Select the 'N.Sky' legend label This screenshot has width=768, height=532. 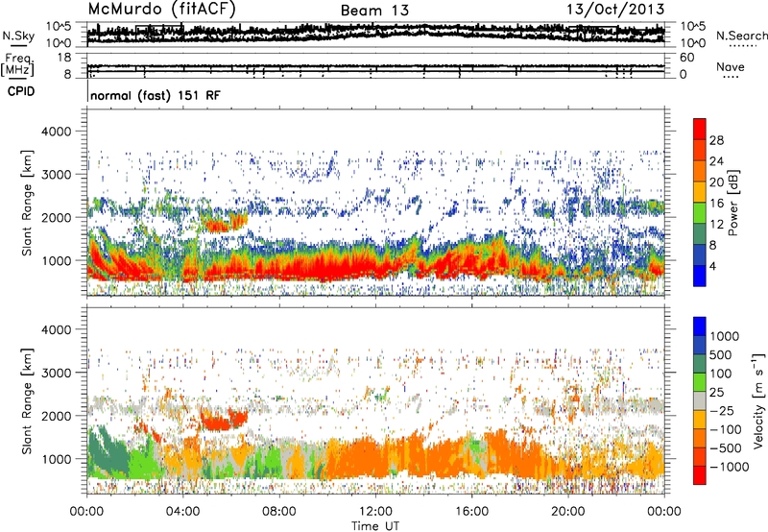coord(18,36)
